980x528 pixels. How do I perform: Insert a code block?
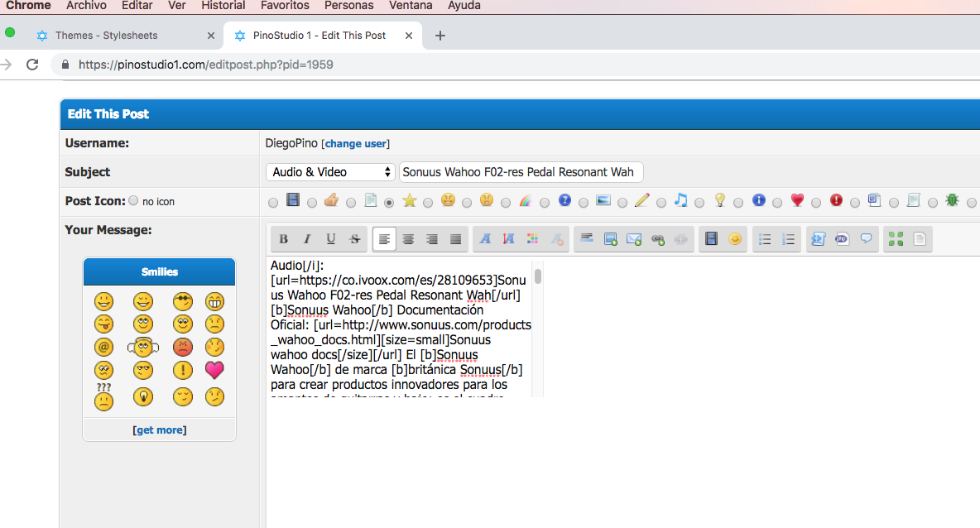(x=818, y=238)
